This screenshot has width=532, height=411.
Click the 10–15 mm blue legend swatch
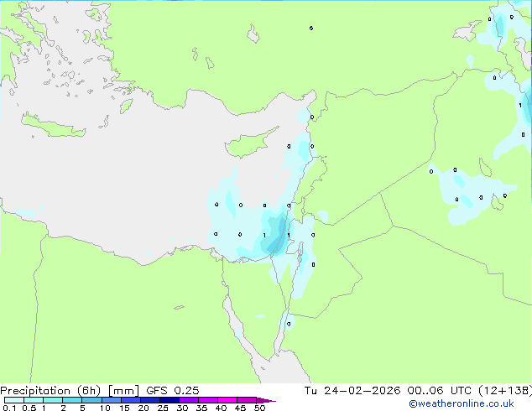[111, 400]
